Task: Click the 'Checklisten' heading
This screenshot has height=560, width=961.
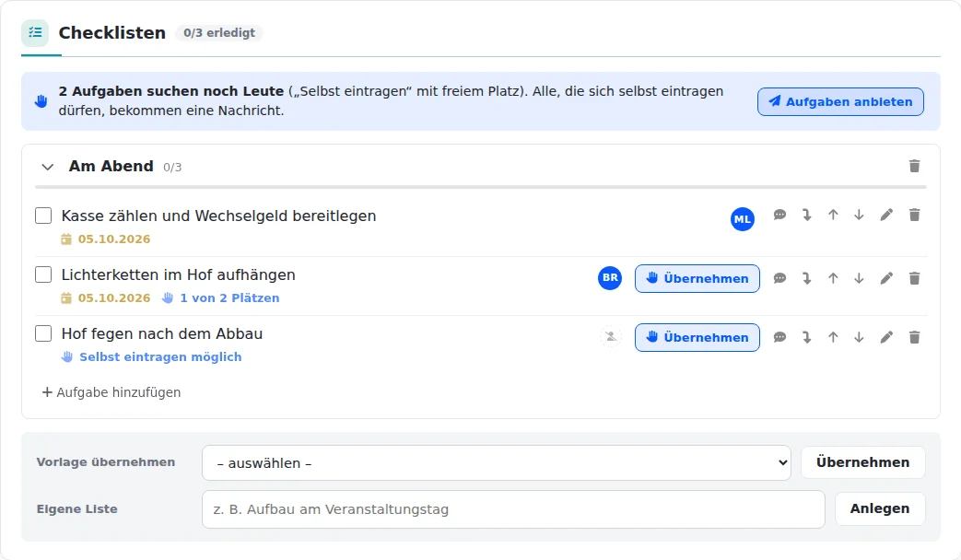Action: (x=112, y=32)
